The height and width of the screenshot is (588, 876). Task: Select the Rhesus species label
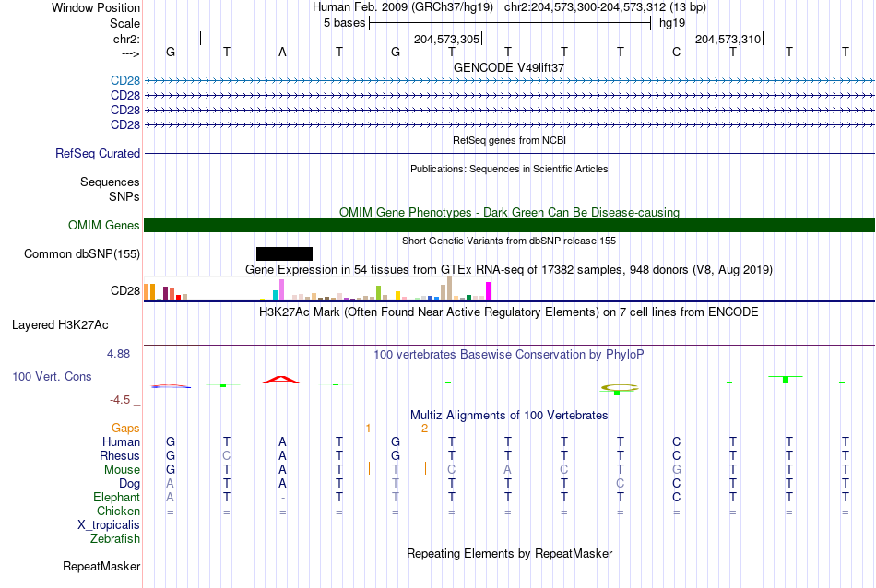click(x=120, y=455)
